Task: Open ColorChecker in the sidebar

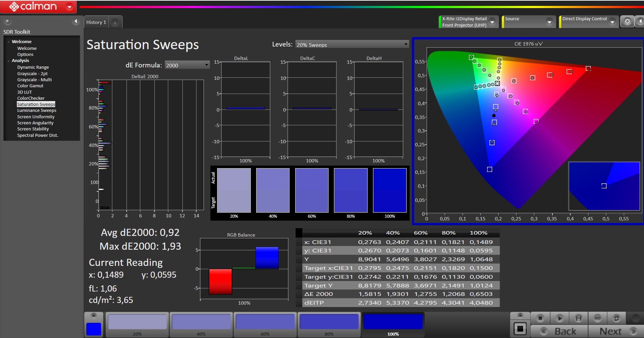Action: [31, 98]
